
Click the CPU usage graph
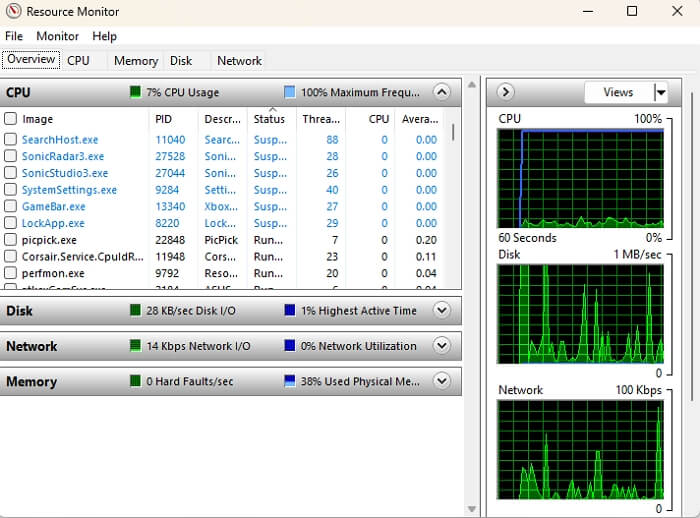580,179
